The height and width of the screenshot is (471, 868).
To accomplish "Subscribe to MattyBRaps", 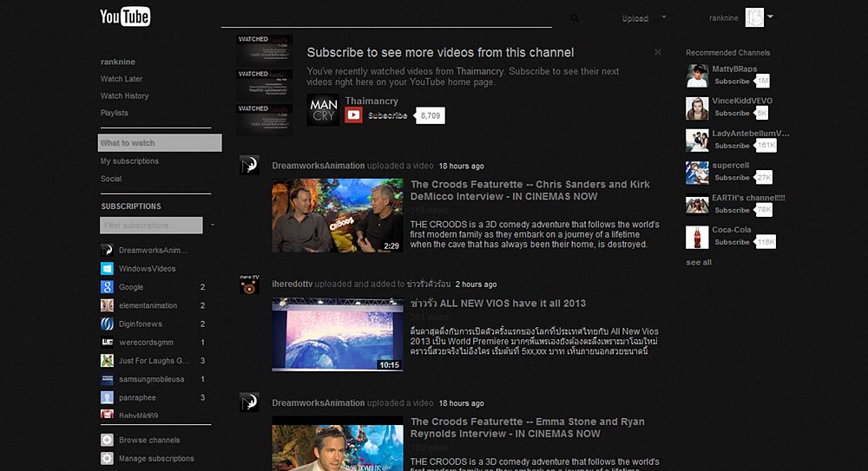I will (x=732, y=82).
